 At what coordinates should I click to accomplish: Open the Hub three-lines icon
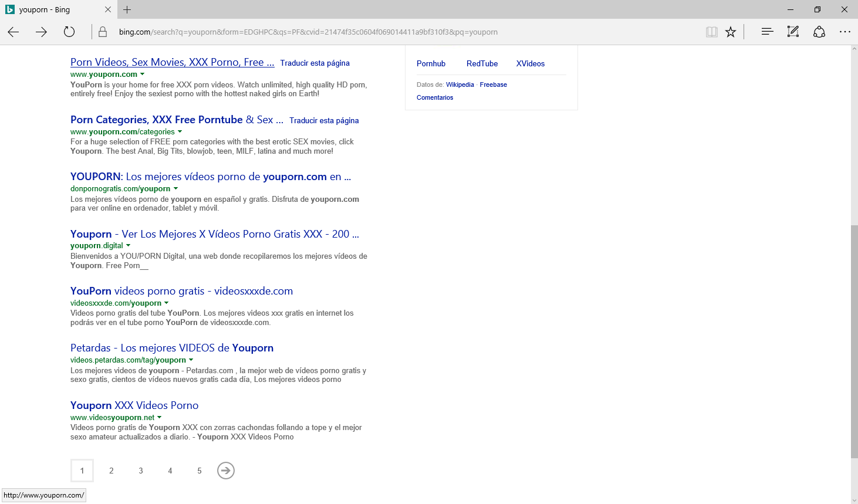point(767,32)
